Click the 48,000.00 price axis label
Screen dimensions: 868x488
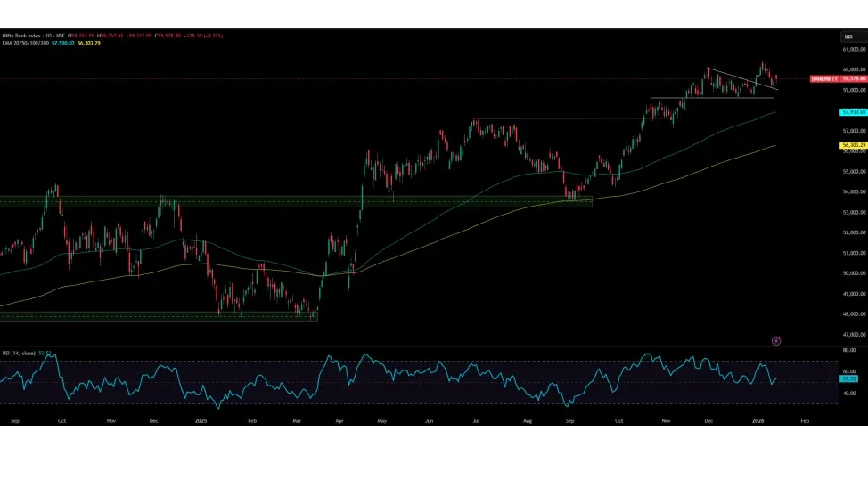pos(854,314)
